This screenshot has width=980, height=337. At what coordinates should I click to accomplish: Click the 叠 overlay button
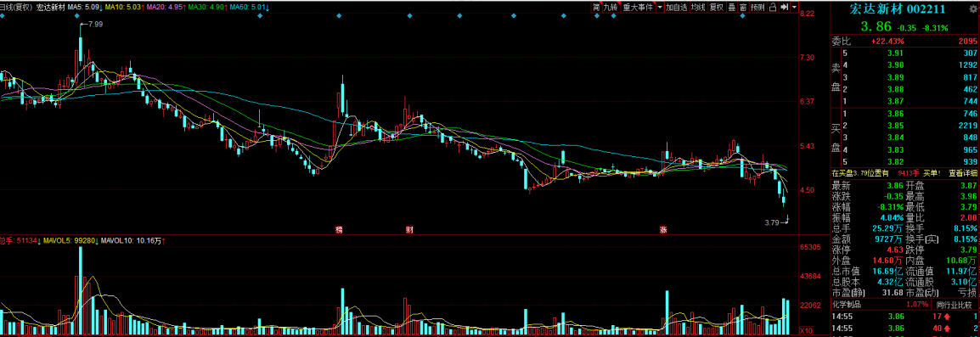(732, 8)
